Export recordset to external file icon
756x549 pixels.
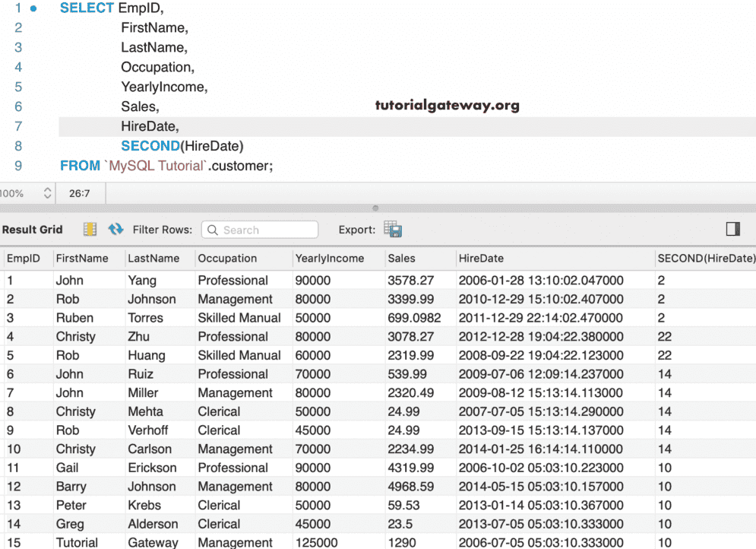(x=393, y=229)
